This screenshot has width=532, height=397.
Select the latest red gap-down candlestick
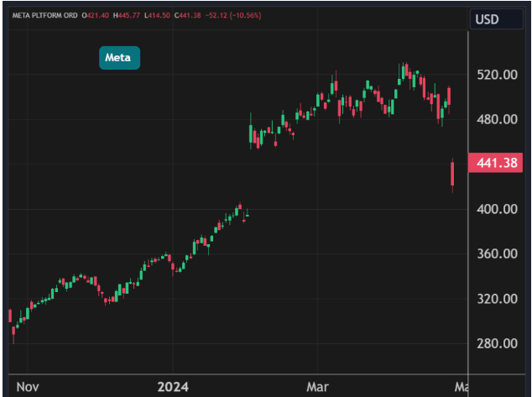452,175
